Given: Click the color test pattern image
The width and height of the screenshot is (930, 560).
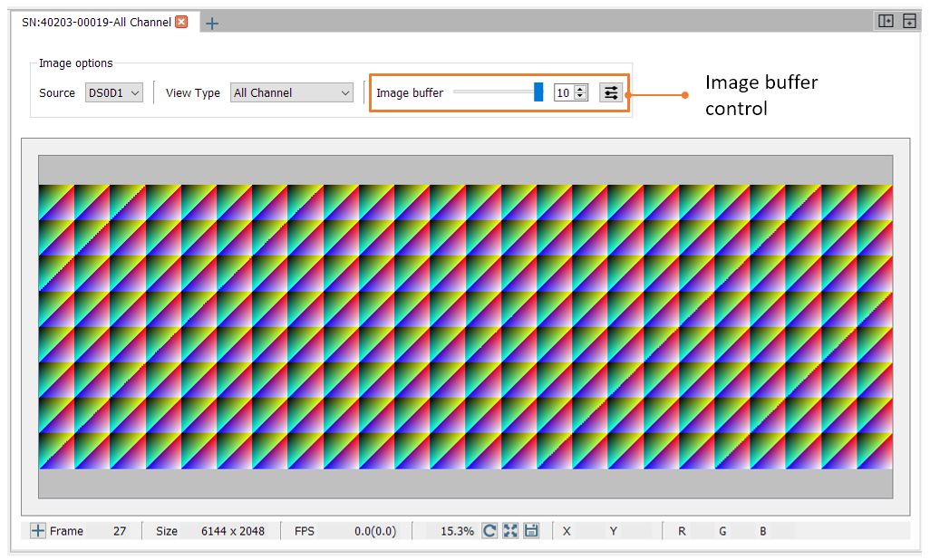Looking at the screenshot, I should click(x=466, y=327).
